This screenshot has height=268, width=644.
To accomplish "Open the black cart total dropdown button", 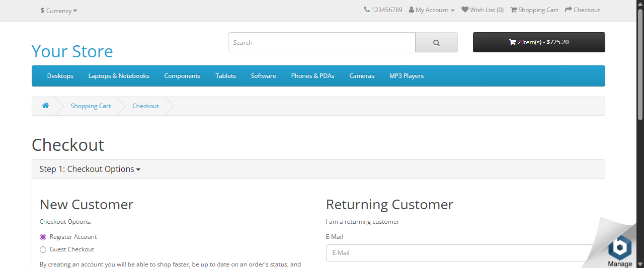I will click(538, 42).
